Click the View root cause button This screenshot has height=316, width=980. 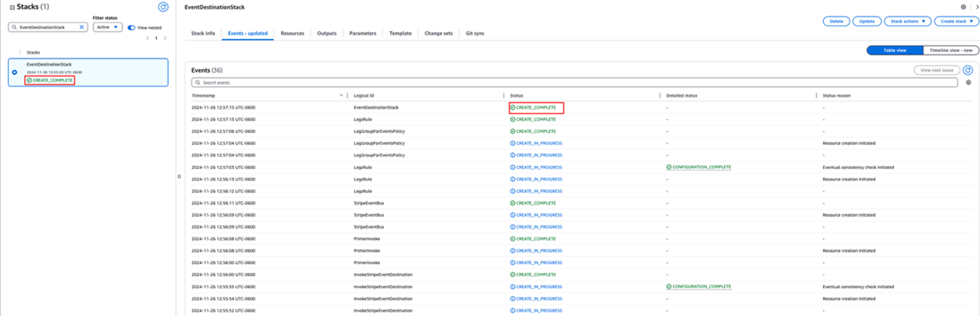point(936,70)
